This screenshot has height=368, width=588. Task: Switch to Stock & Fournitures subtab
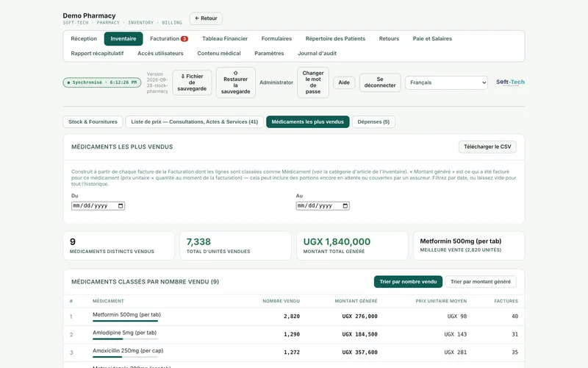click(93, 121)
